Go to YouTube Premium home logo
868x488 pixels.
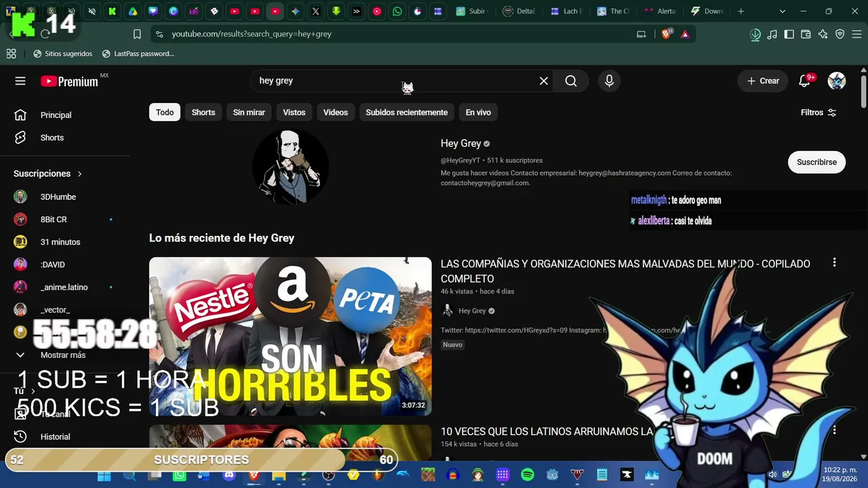(x=69, y=81)
